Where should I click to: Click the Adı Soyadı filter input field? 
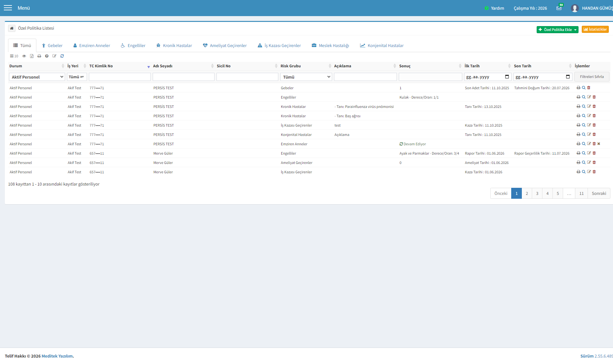[184, 77]
